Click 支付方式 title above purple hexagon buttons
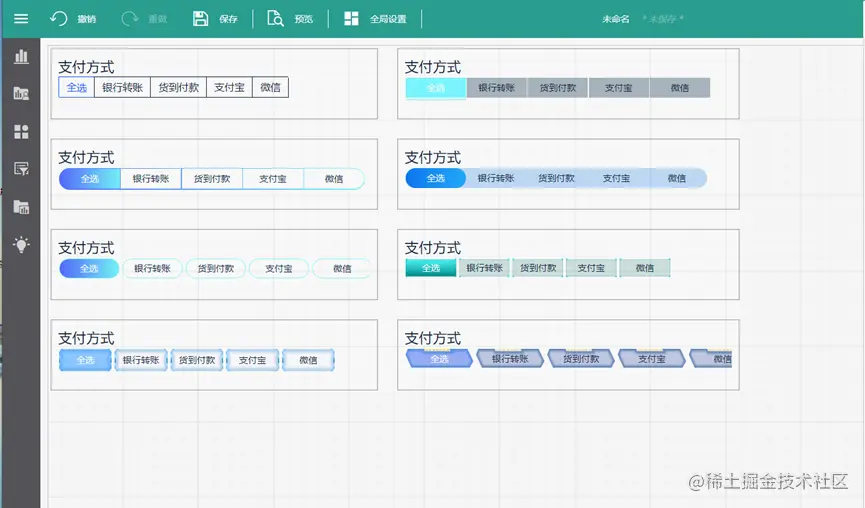Image resolution: width=865 pixels, height=508 pixels. pos(432,338)
